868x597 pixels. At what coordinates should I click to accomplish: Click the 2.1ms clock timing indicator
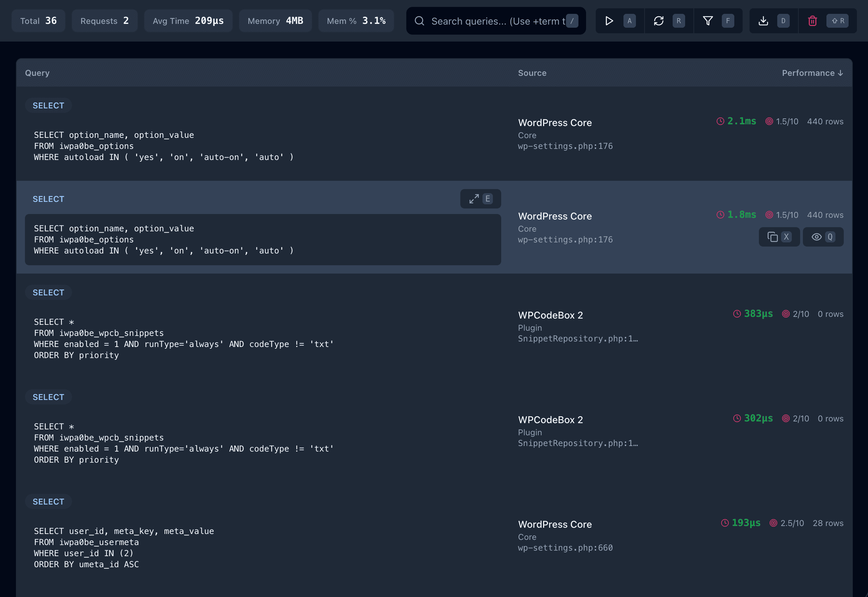click(x=736, y=121)
